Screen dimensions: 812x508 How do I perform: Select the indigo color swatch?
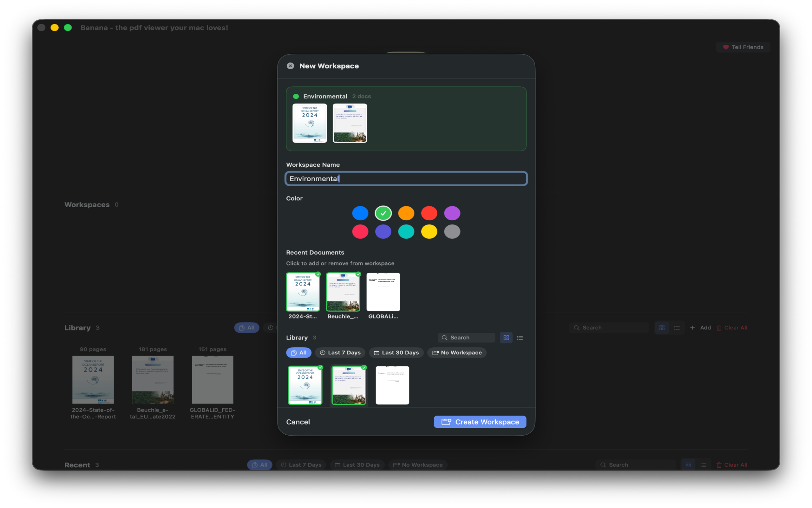pyautogui.click(x=383, y=231)
